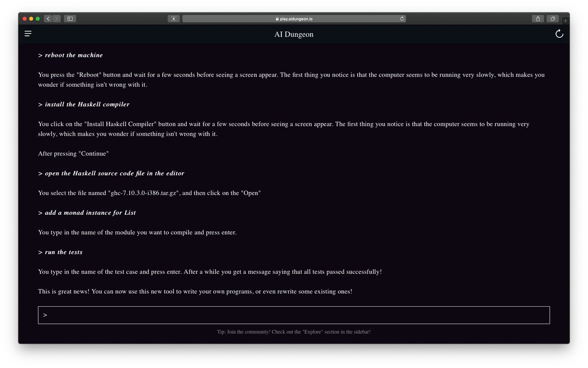588x368 pixels.
Task: Click "This is great news!" paragraph
Action: tap(195, 292)
